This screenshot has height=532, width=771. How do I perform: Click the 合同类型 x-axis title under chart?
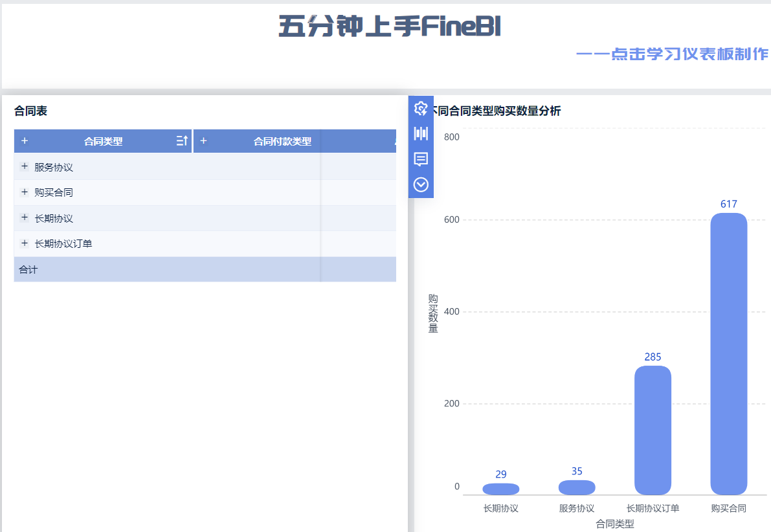point(615,524)
